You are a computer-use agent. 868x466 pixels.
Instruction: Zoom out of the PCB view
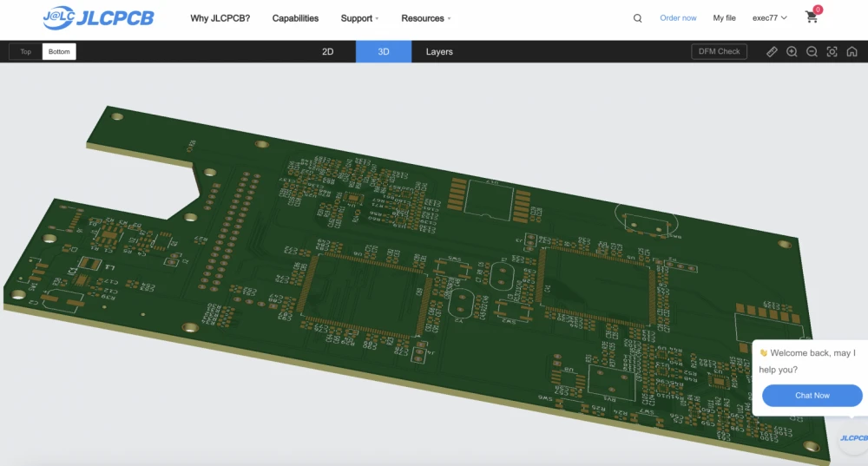(812, 52)
